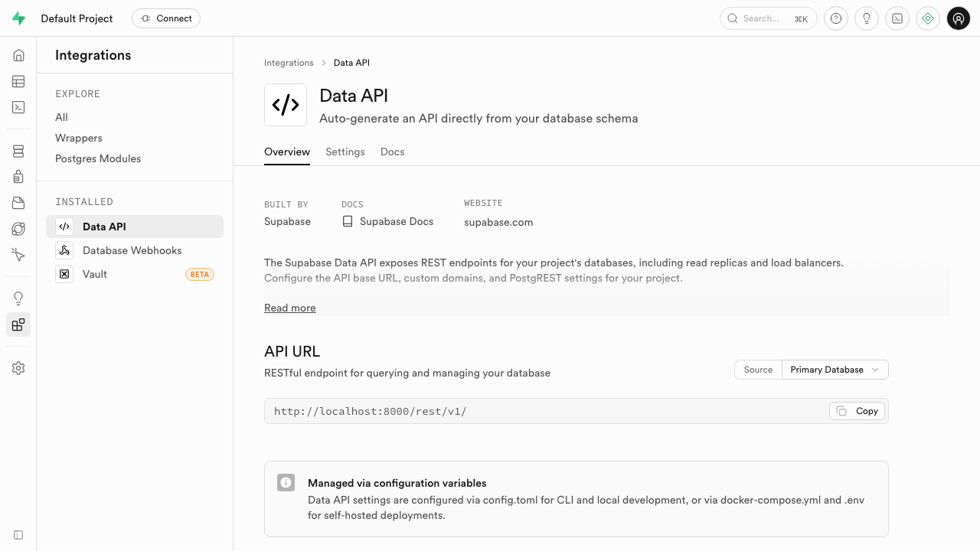Click 'Managed via configuration variables' heading

pyautogui.click(x=397, y=483)
